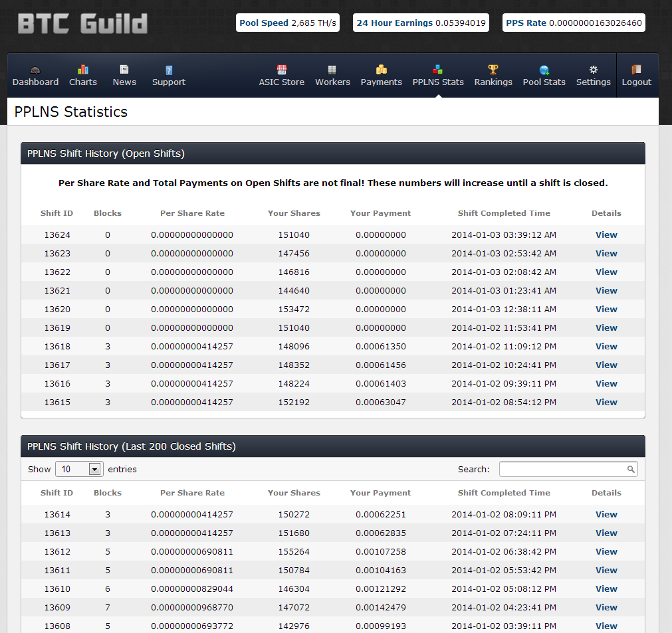Select time 2014-01-03 03:39:12 AM

coord(504,234)
